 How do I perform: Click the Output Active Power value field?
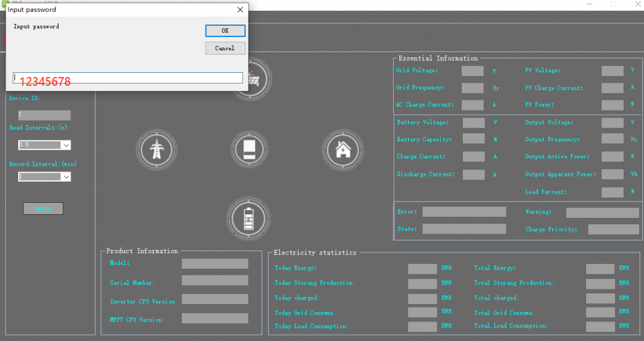tap(613, 156)
